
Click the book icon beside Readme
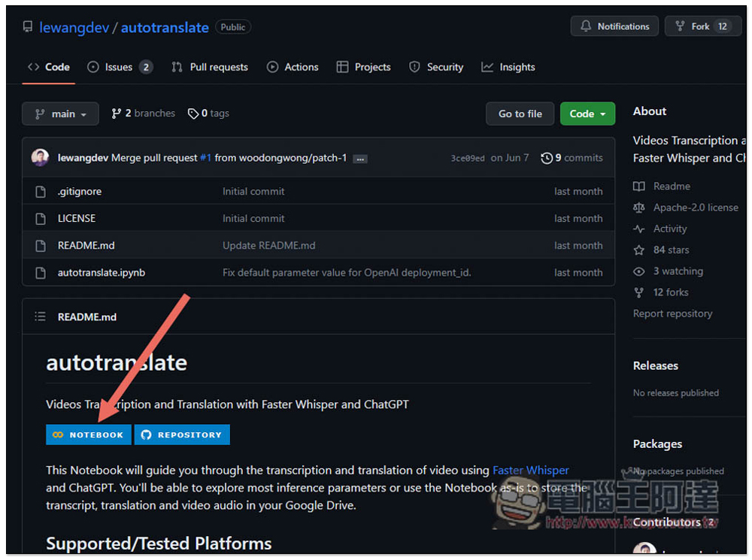point(638,186)
